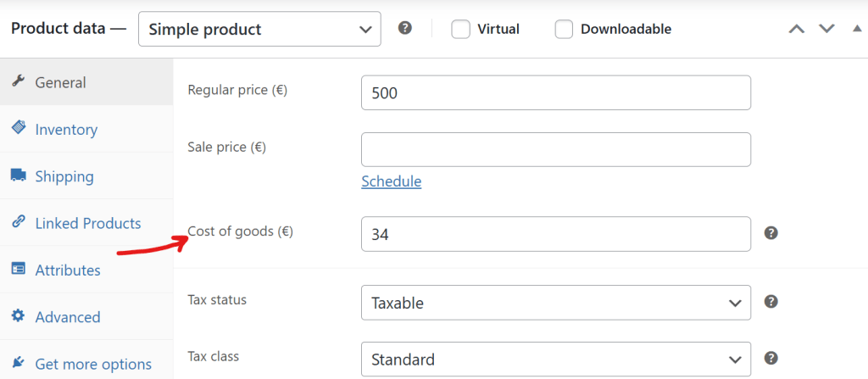Click the Shipping truck icon
Screen dimensions: 868x379
(19, 176)
